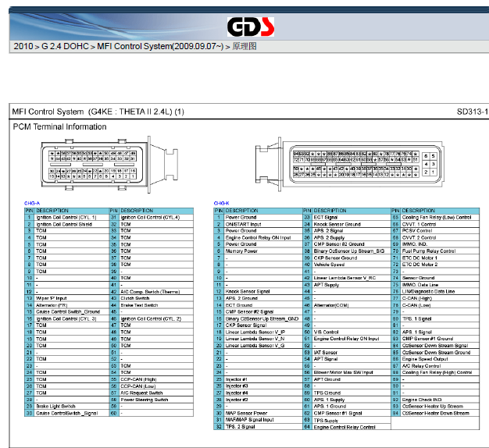Open the 2010 breadcrumb link
Image resolution: width=489 pixels, height=448 pixels.
click(x=23, y=46)
